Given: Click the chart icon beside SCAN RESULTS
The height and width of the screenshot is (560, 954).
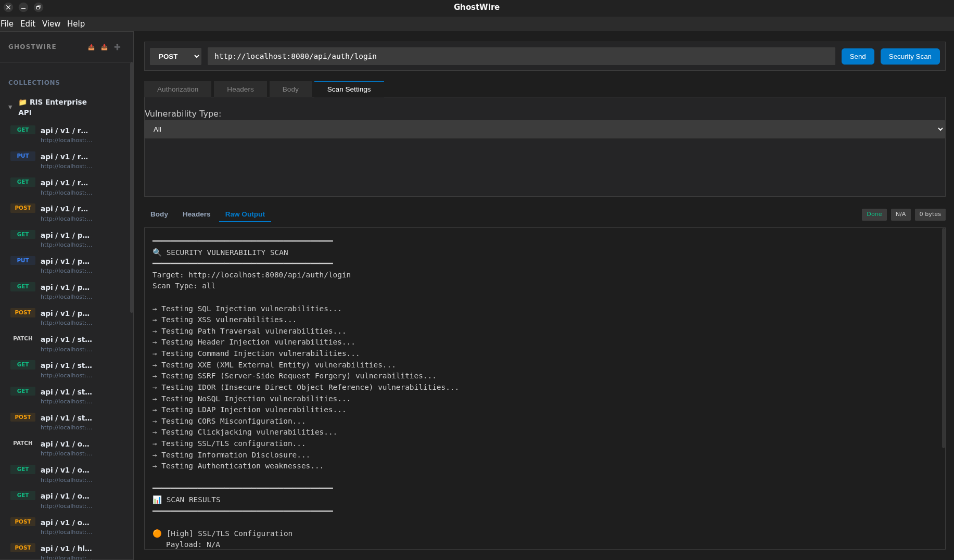Looking at the screenshot, I should [x=157, y=500].
